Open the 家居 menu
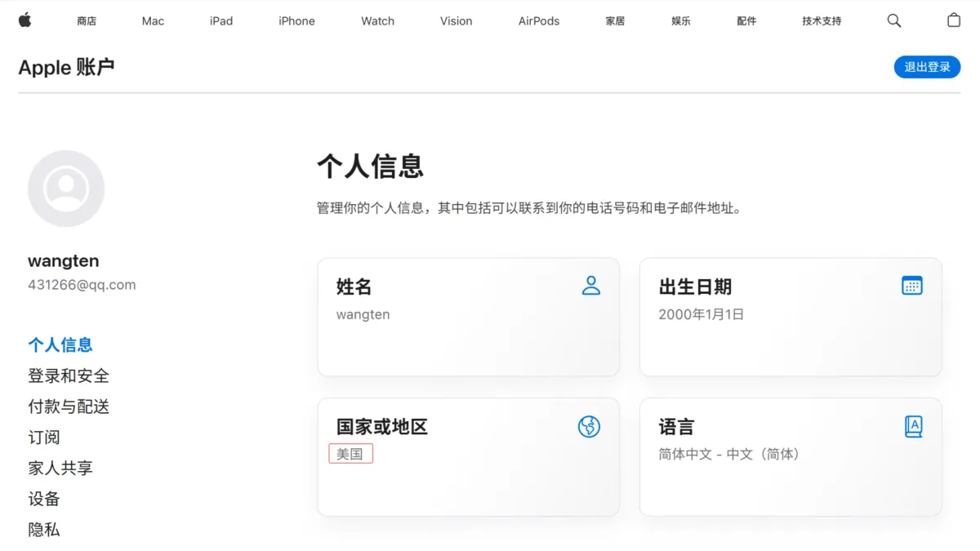Image resolution: width=980 pixels, height=551 pixels. click(x=615, y=21)
